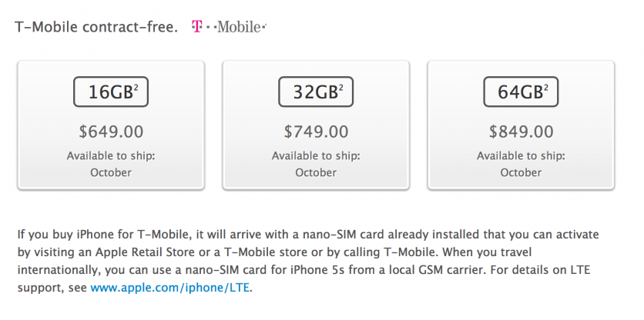Select the 32GB capacity badge
Screen dimensions: 644x320
(x=316, y=93)
